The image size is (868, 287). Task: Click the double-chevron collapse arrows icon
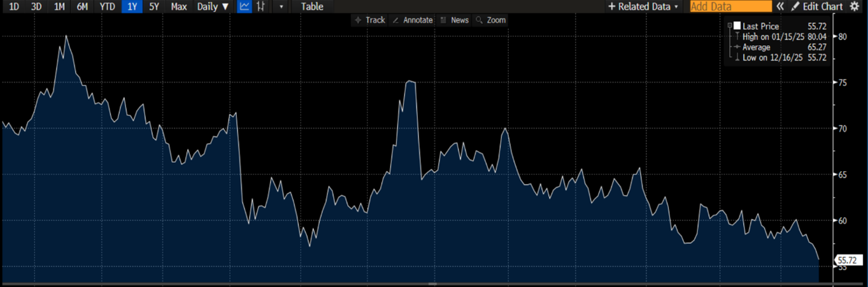779,6
